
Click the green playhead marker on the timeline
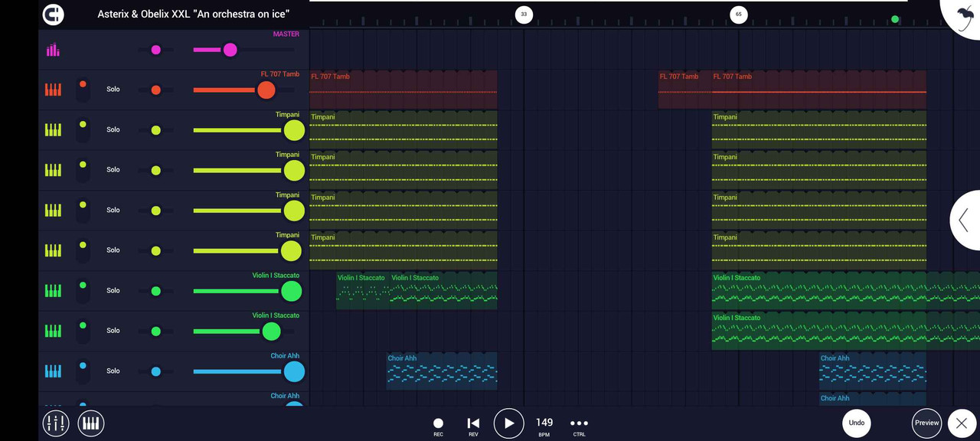pos(895,19)
